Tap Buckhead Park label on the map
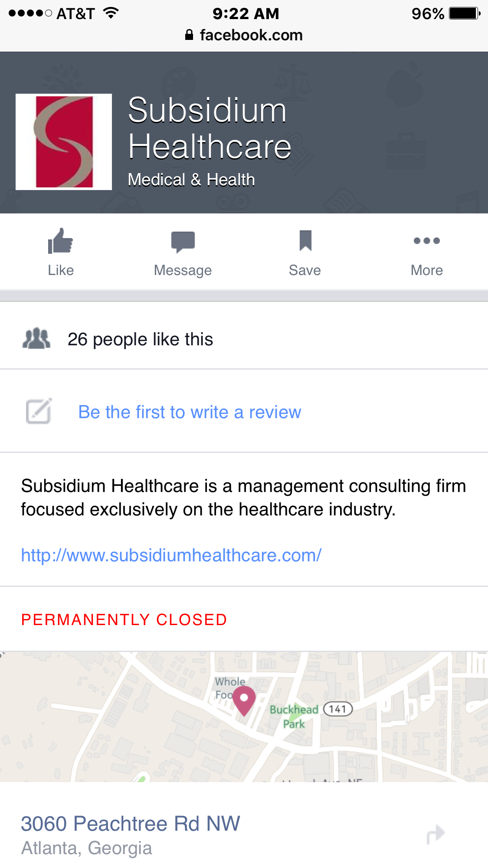This screenshot has width=488, height=868. tap(294, 716)
